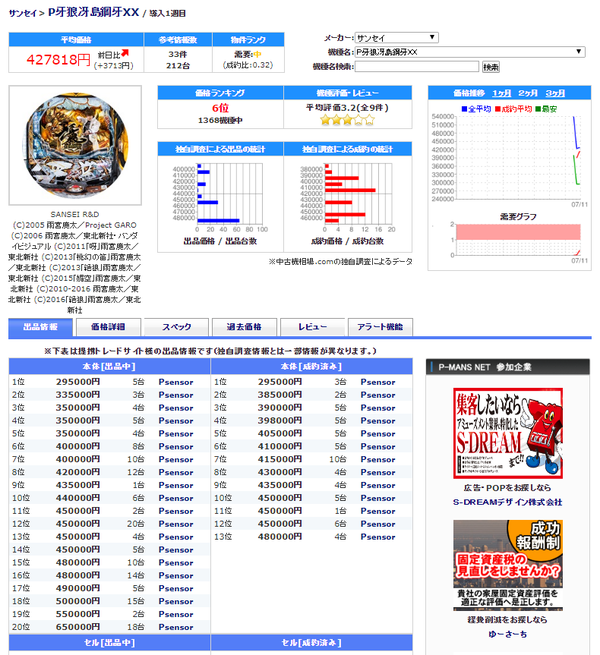600x655 pixels.
Task: Click the サンセイ breadcrumb link
Action: click(x=23, y=13)
